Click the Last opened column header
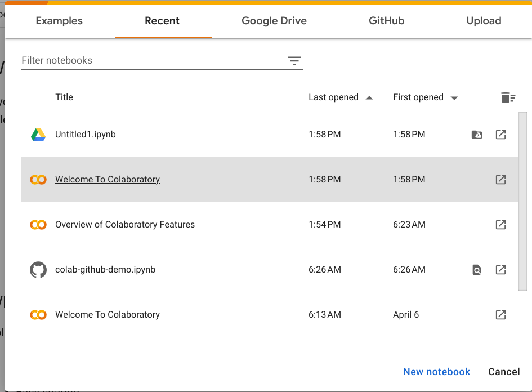The width and height of the screenshot is (532, 392). pos(333,97)
